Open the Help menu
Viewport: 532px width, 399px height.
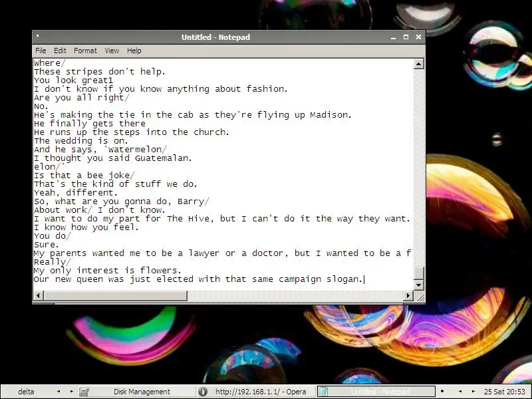coord(134,51)
